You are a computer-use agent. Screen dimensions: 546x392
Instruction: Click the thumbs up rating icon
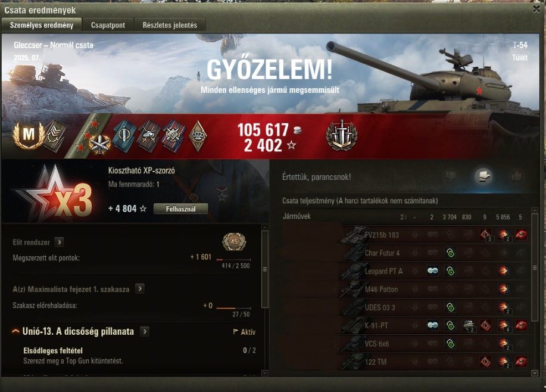click(x=516, y=176)
